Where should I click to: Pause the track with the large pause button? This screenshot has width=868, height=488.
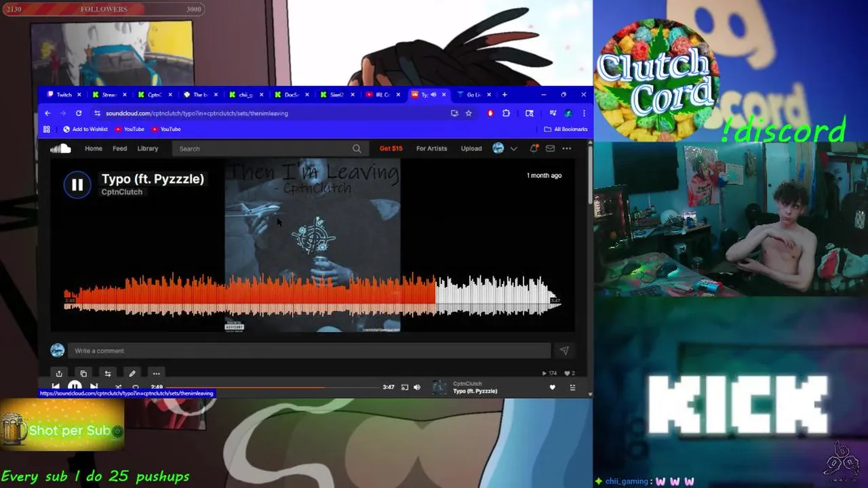pos(77,184)
